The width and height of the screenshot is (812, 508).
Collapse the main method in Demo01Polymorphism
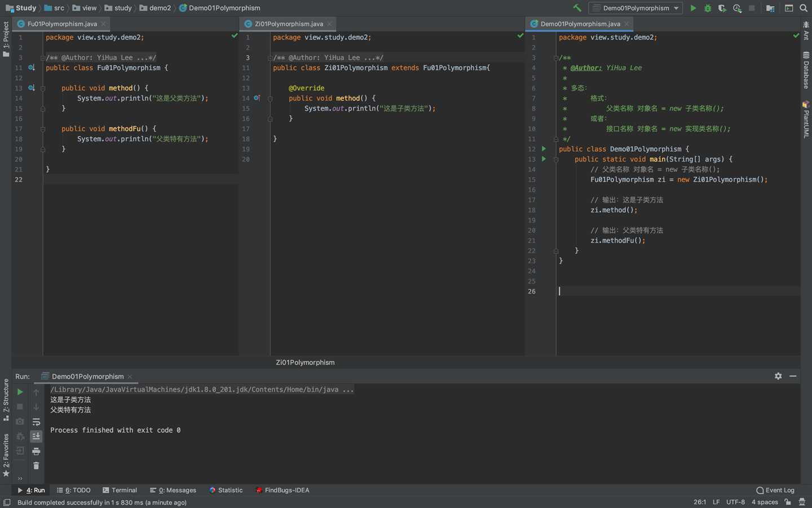click(x=555, y=160)
